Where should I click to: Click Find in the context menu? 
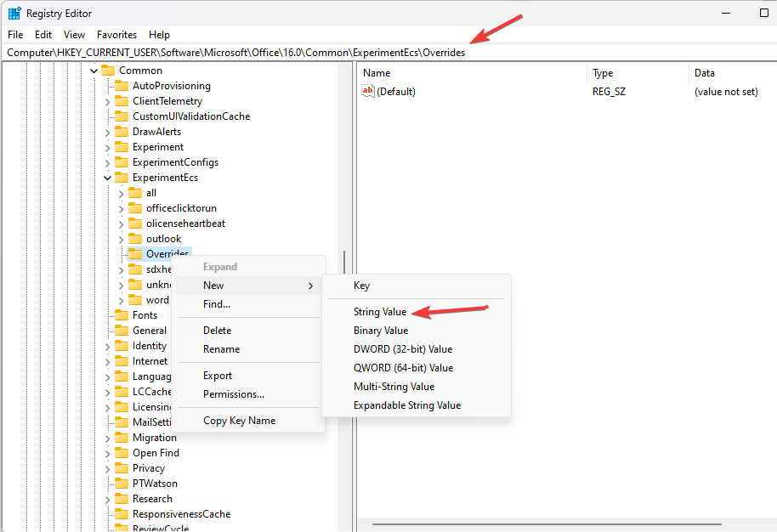[x=216, y=303]
